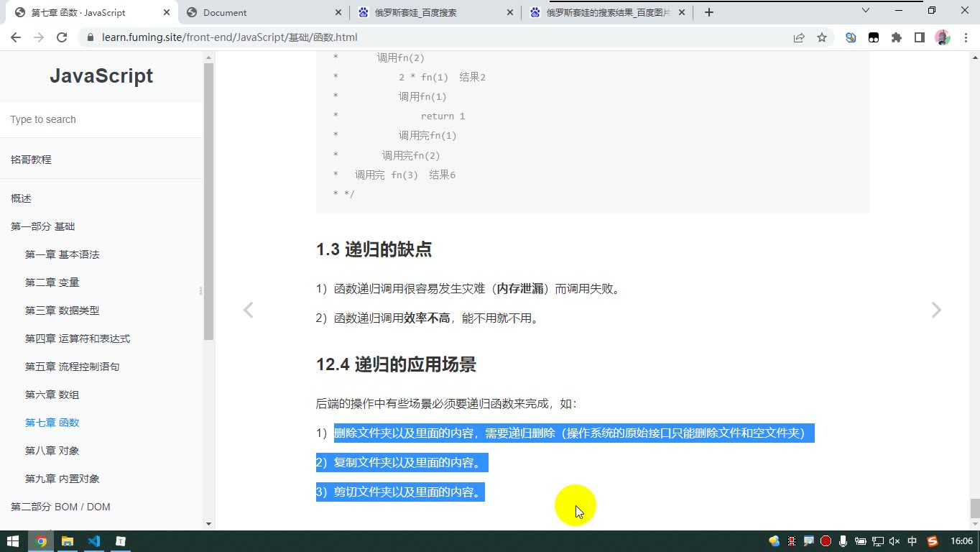The width and height of the screenshot is (980, 552).
Task: Focus the Type to search field
Action: pos(101,119)
